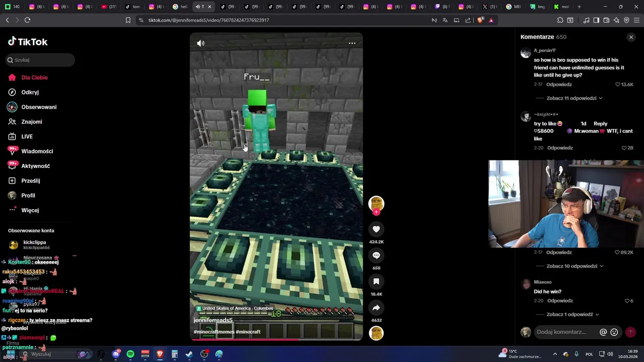Open the #minecraftmemes hashtag
Screen dimensions: 644x362
[x=214, y=332]
